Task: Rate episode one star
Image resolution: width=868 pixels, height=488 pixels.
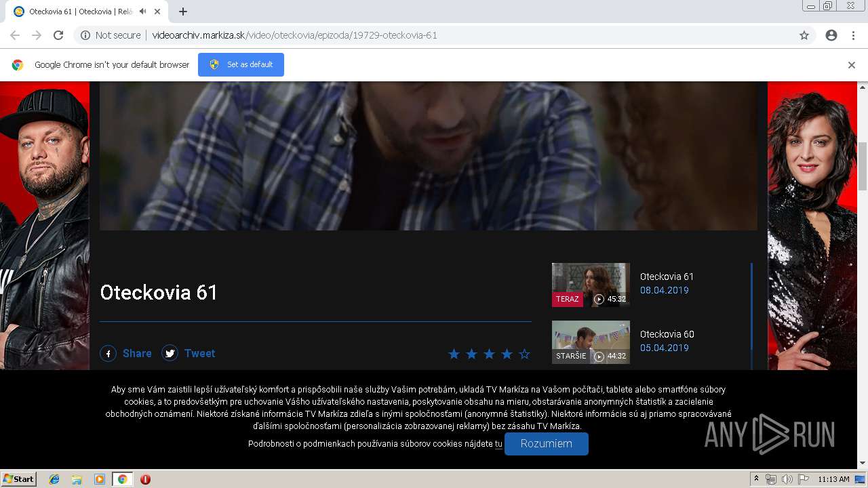Action: click(x=454, y=354)
